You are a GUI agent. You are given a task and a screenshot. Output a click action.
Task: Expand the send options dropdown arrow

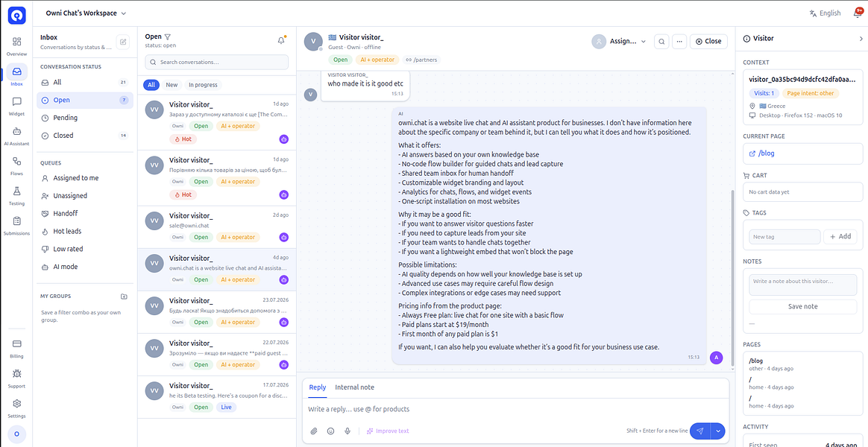coord(718,431)
